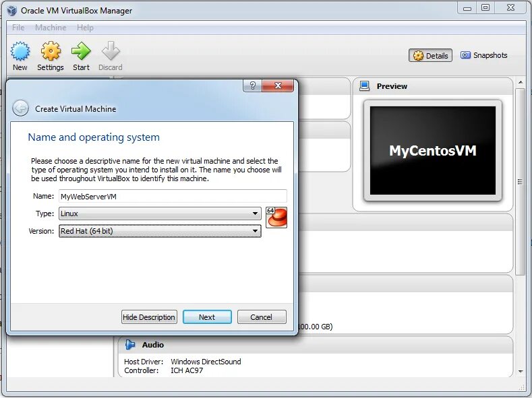The image size is (532, 398).
Task: Switch to Details view
Action: pyautogui.click(x=431, y=55)
